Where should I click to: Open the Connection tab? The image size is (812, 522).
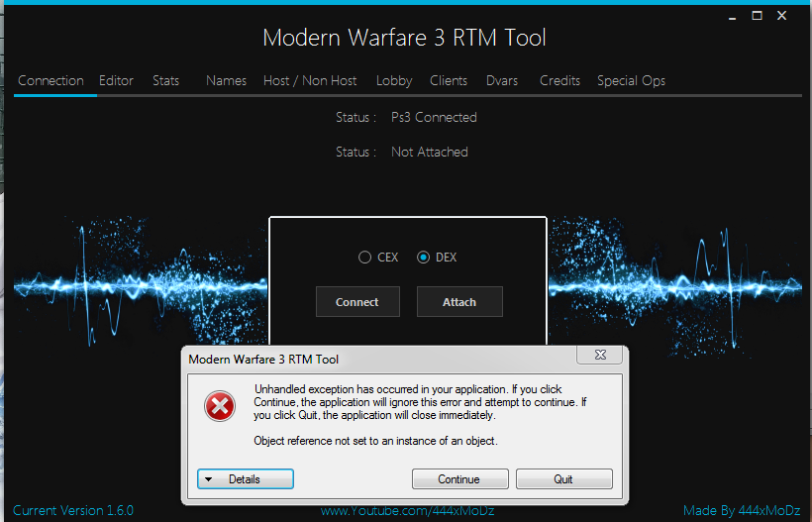tap(51, 81)
